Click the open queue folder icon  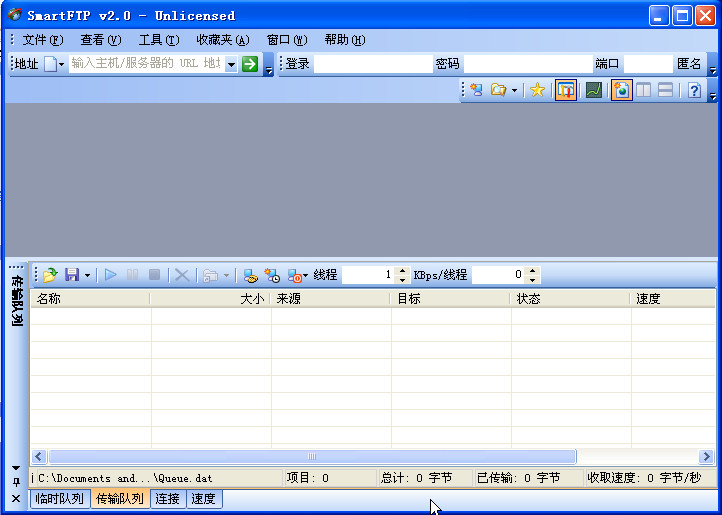point(50,275)
